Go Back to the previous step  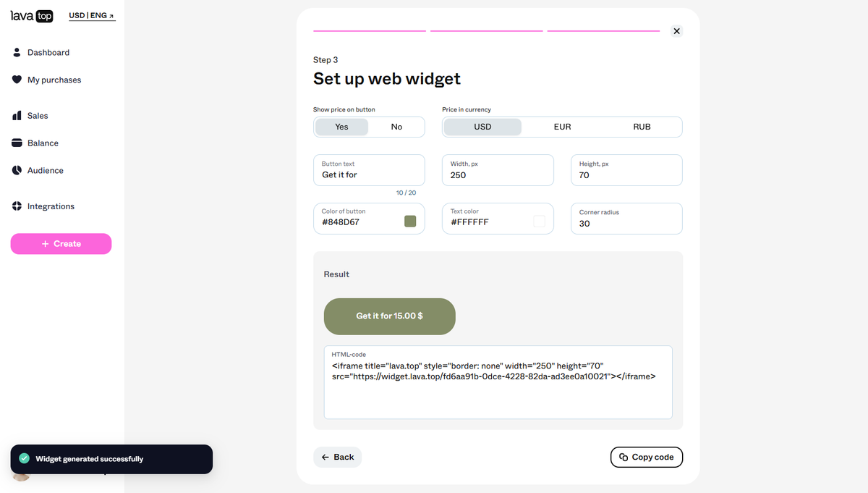pyautogui.click(x=338, y=458)
